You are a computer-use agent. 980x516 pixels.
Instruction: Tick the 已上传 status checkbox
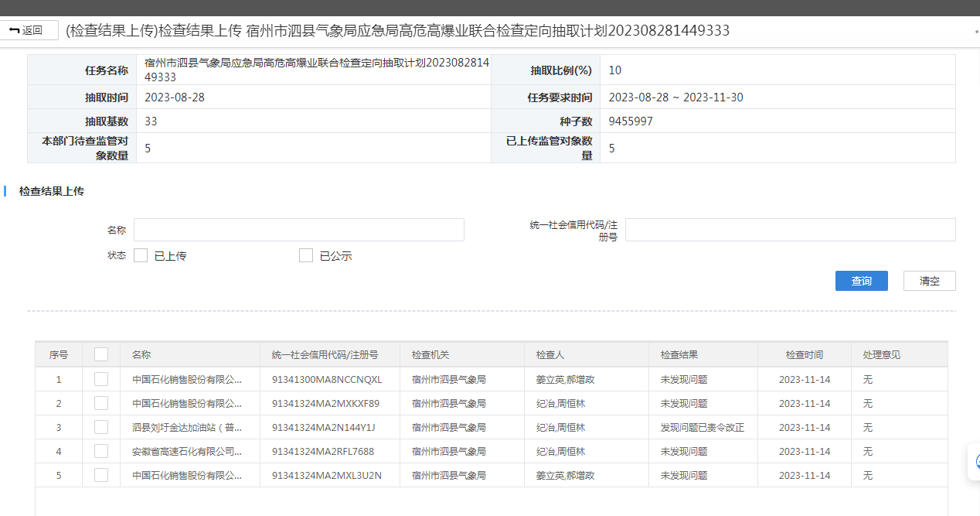(x=141, y=255)
